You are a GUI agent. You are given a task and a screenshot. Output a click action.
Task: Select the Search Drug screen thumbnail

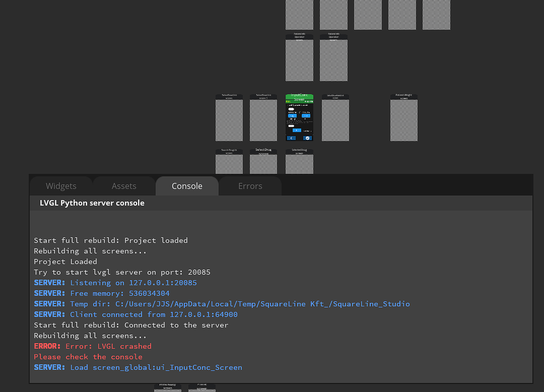tap(229, 163)
